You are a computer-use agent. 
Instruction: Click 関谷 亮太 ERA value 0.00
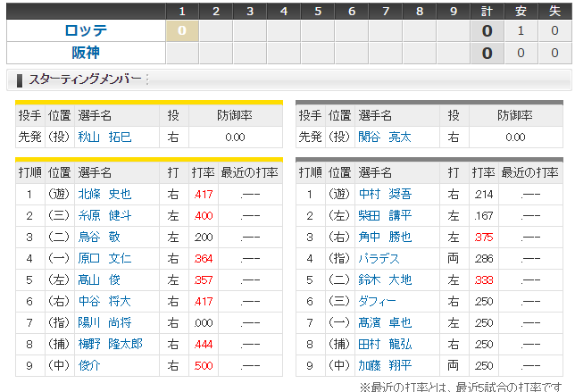pos(515,138)
